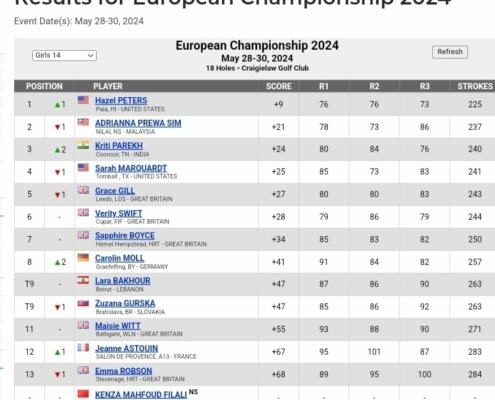The image size is (495, 400).
Task: Click the 225 strokes cell for Hazel PETERS
Action: [475, 104]
